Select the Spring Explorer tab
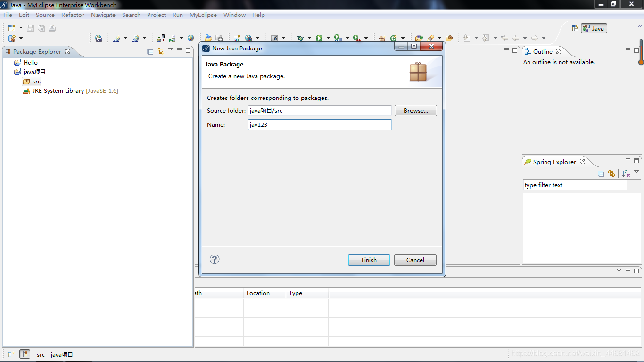Viewport: 644px width, 362px height. 554,162
